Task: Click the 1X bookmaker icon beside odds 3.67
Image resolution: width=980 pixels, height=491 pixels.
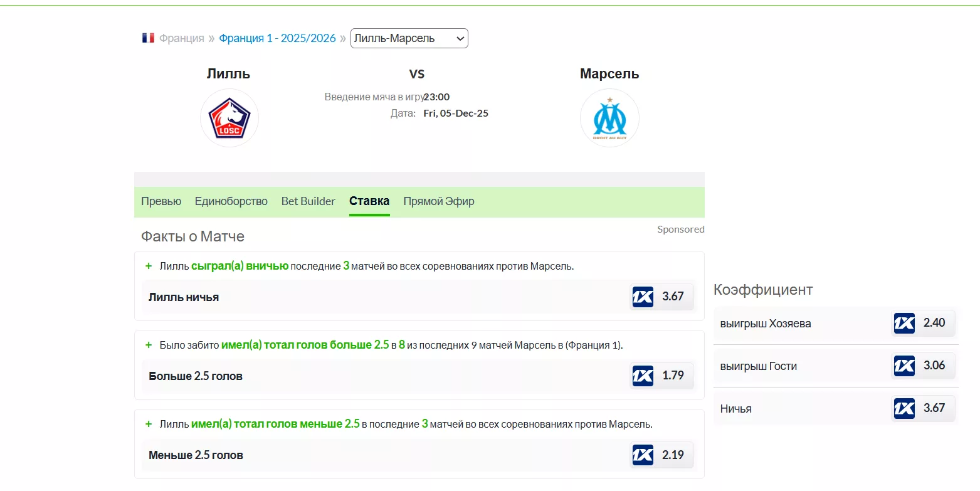Action: coord(643,297)
